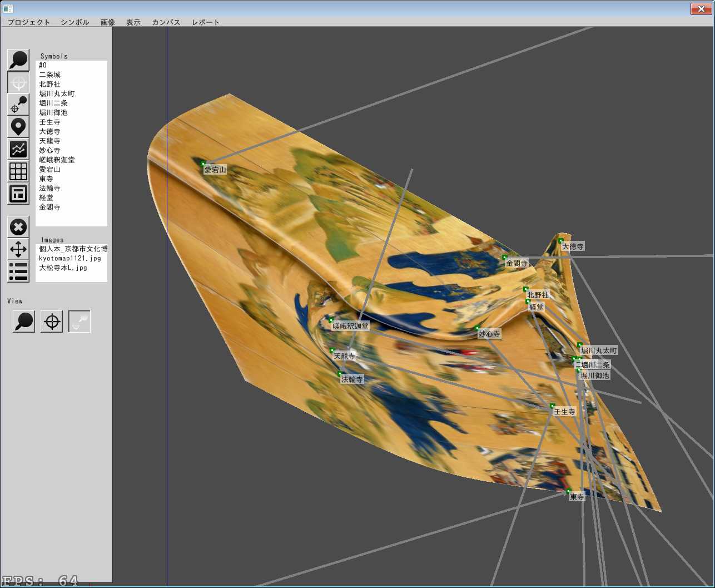Click the 経堂 marker label on canvas
This screenshot has width=715, height=588.
537,307
